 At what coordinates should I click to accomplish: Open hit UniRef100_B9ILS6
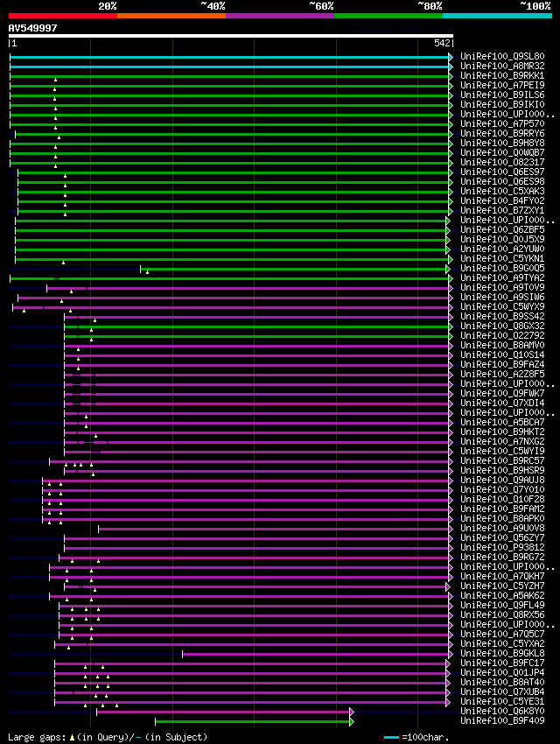(502, 95)
